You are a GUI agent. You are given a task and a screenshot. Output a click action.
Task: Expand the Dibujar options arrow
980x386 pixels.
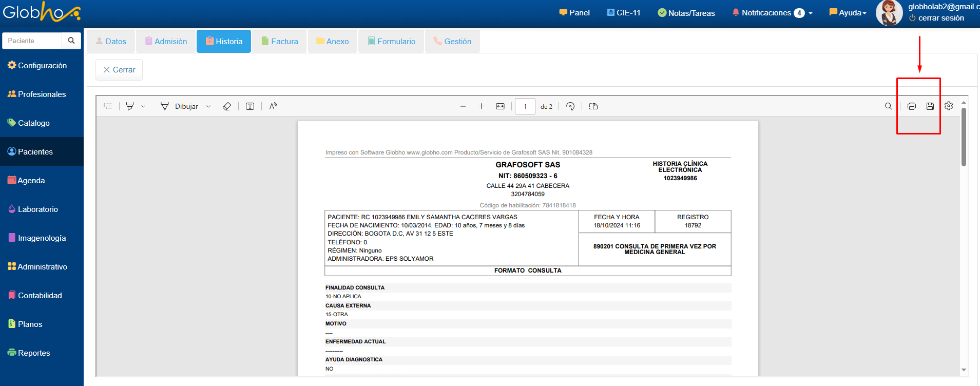click(208, 107)
